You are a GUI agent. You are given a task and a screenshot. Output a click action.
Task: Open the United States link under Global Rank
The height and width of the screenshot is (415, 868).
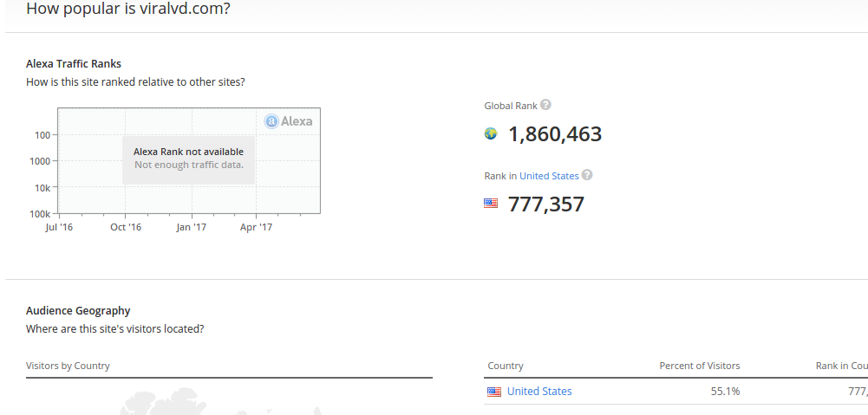point(549,176)
